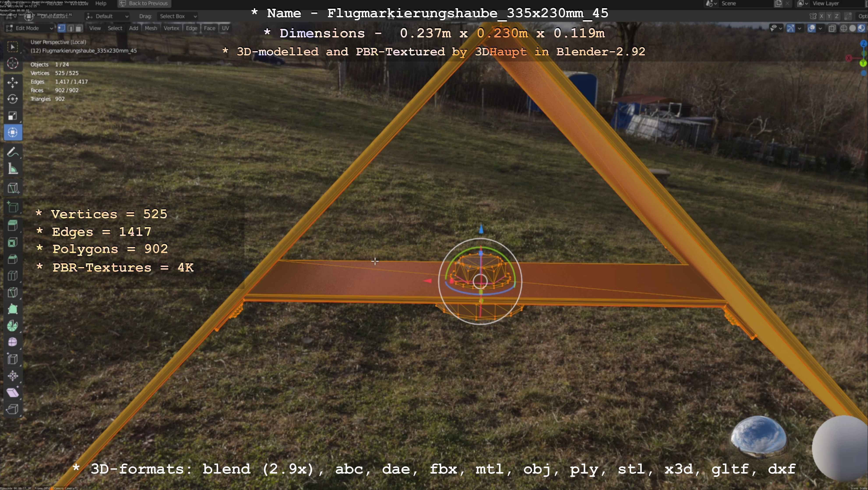The image size is (868, 490).
Task: Expand the gizmo options dropdown arrow
Action: pos(799,28)
